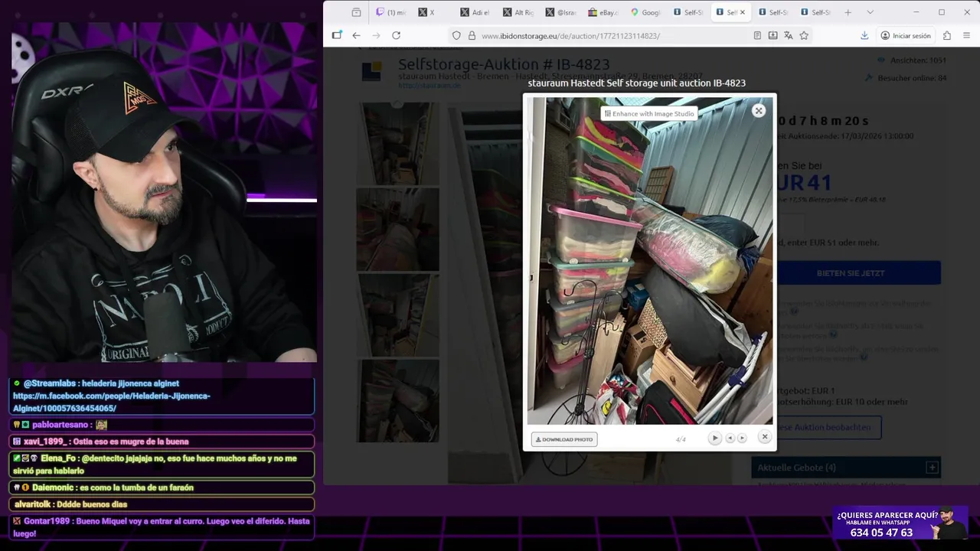Switch to the eBay tab
The height and width of the screenshot is (551, 980).
click(x=603, y=12)
